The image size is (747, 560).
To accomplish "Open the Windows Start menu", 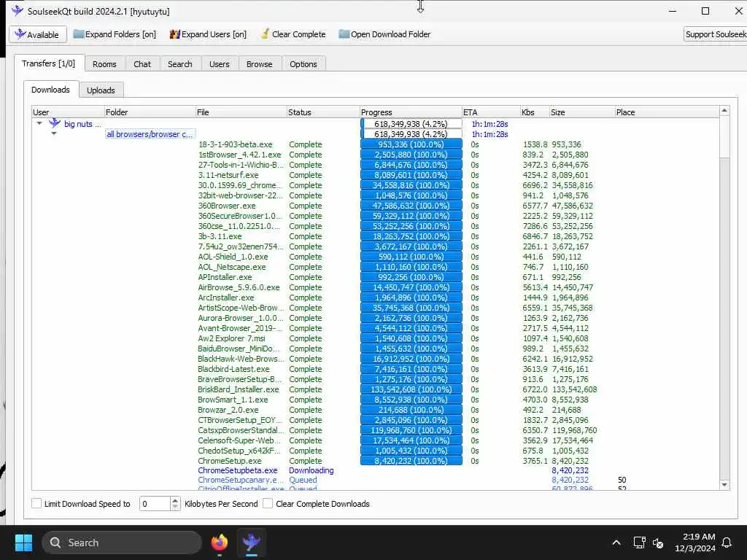I will pyautogui.click(x=23, y=542).
